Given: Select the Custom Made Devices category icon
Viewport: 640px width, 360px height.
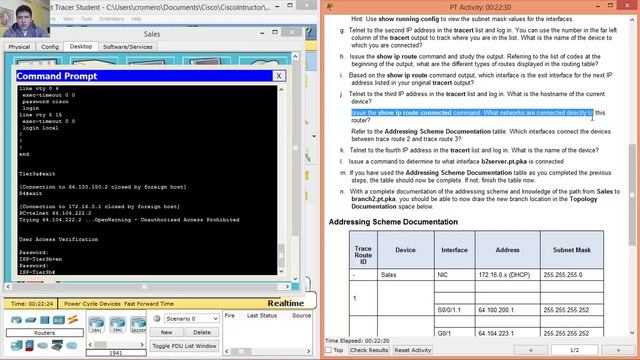Looking at the screenshot, I should [x=57, y=345].
